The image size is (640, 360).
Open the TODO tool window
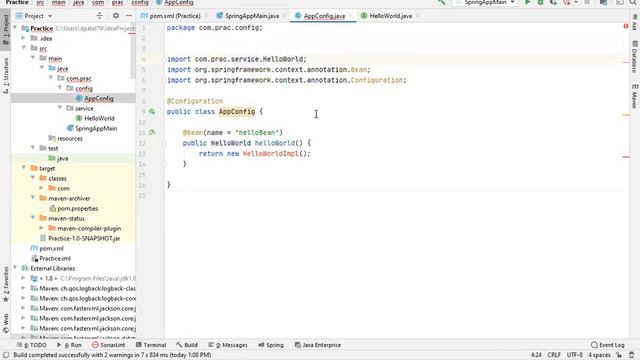point(32,345)
